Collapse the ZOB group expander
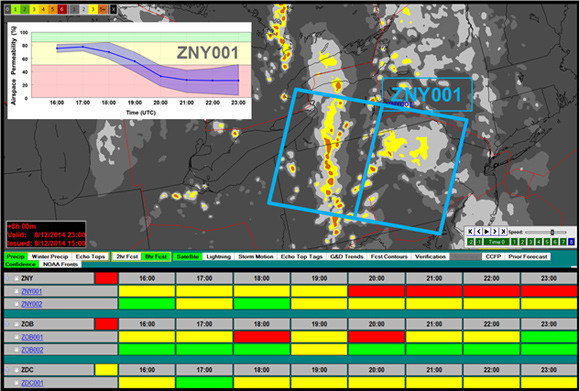Image resolution: width=579 pixels, height=391 pixels. (7, 324)
